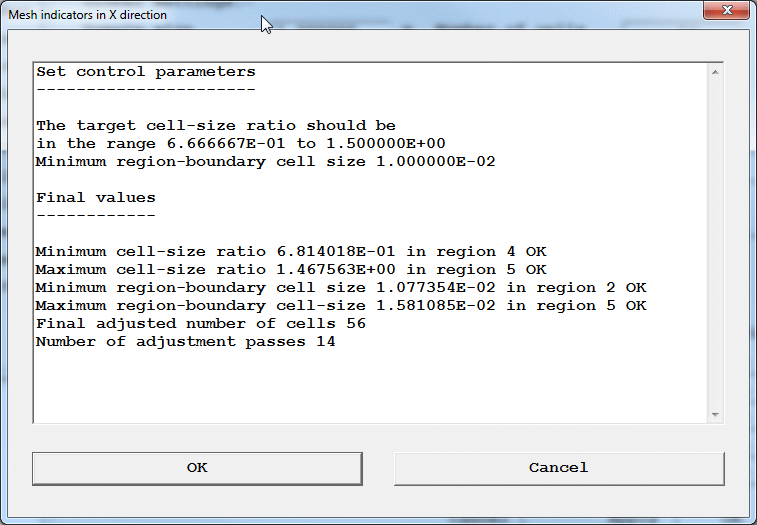This screenshot has height=525, width=757.
Task: Click the 'Final values' heading line
Action: click(96, 198)
